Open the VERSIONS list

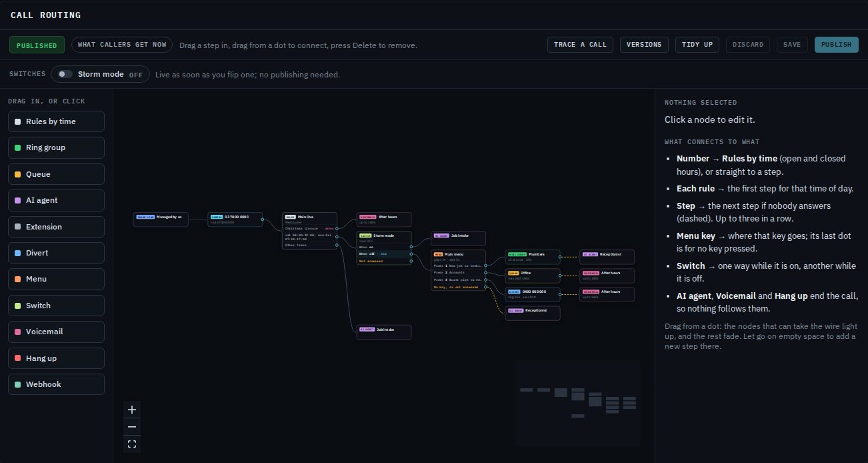[x=644, y=45]
